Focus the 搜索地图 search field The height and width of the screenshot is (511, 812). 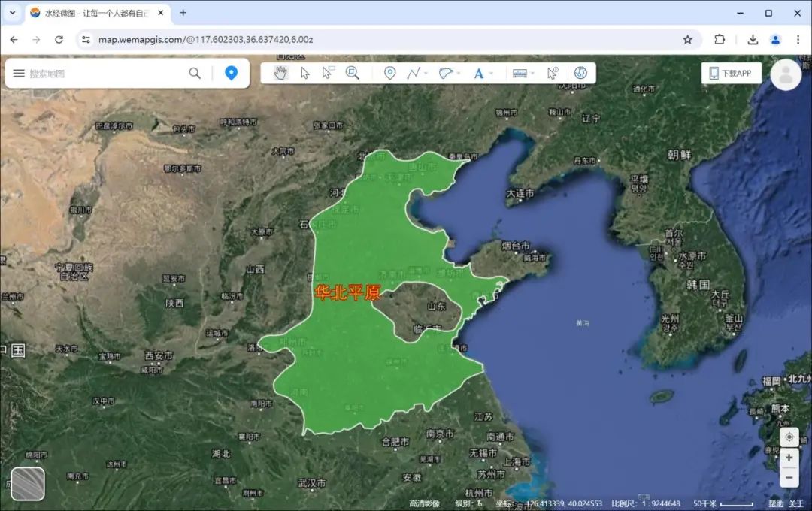pyautogui.click(x=106, y=74)
